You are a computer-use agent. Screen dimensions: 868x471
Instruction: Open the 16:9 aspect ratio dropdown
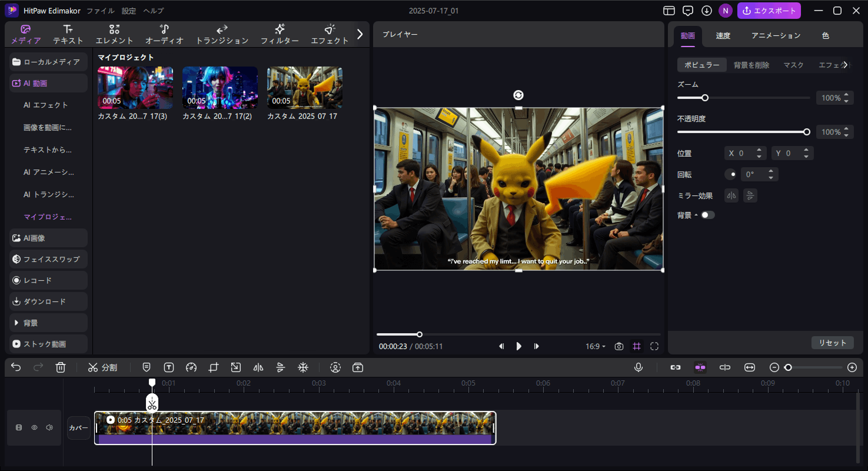[x=596, y=346]
